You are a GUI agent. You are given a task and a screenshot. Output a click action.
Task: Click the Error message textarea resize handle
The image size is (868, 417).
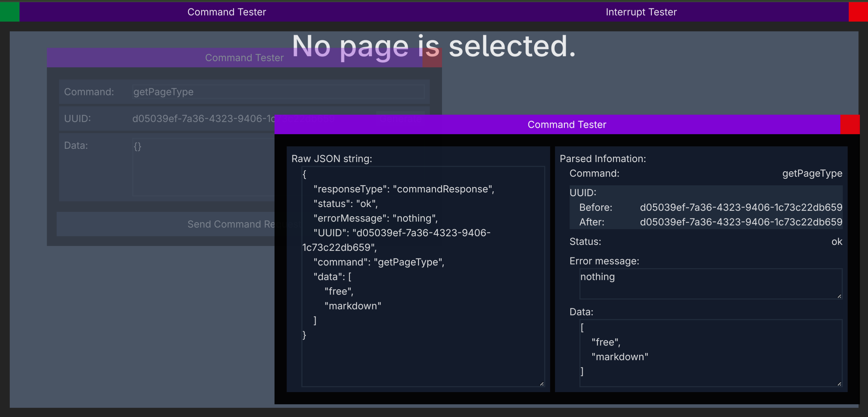pyautogui.click(x=839, y=296)
